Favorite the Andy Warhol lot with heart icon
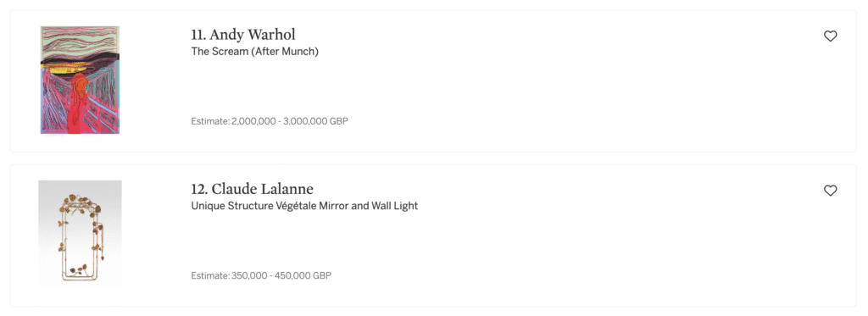The image size is (868, 316). coord(830,36)
